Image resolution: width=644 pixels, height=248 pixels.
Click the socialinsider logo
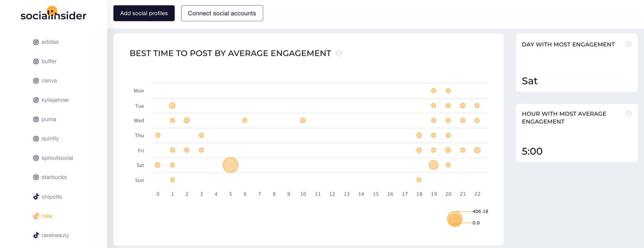coord(53,14)
